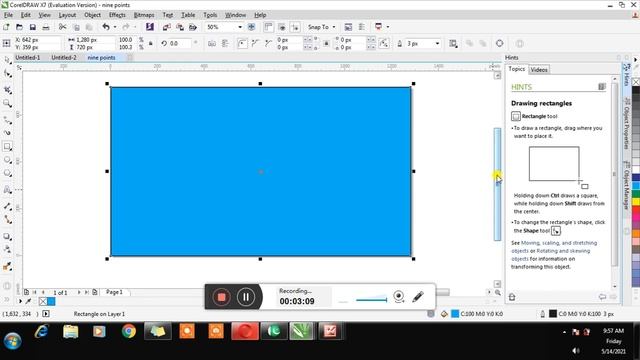Pick the cyan swatch in document palette
The height and width of the screenshot is (360, 640).
(x=51, y=302)
